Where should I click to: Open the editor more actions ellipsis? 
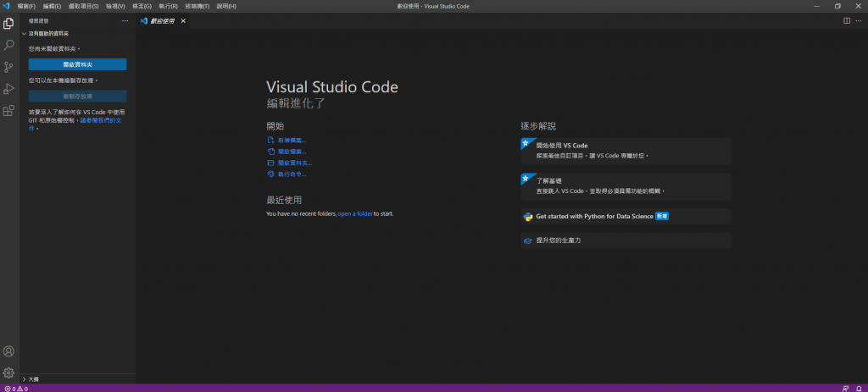859,21
